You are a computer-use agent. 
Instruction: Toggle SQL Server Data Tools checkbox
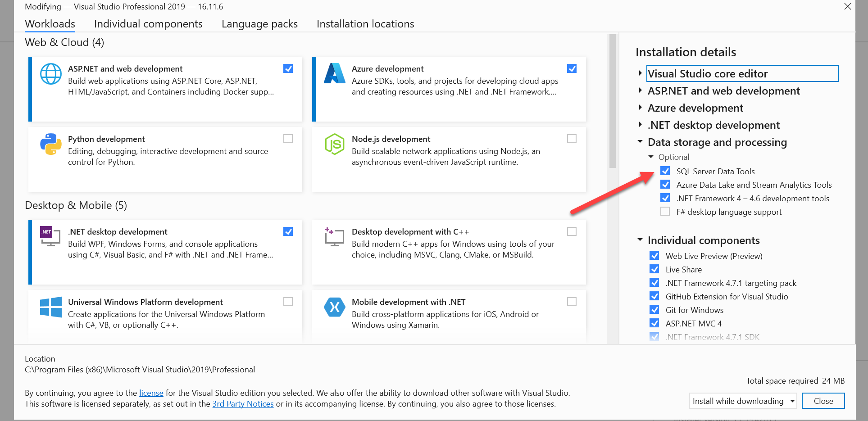[665, 171]
